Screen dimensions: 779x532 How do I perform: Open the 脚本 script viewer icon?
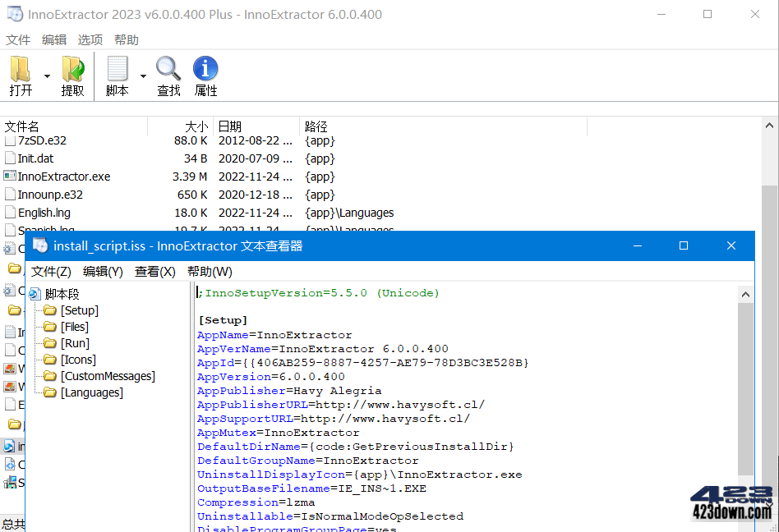tap(118, 69)
